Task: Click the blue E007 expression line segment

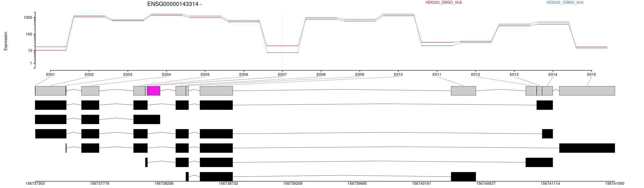Action: click(x=282, y=53)
